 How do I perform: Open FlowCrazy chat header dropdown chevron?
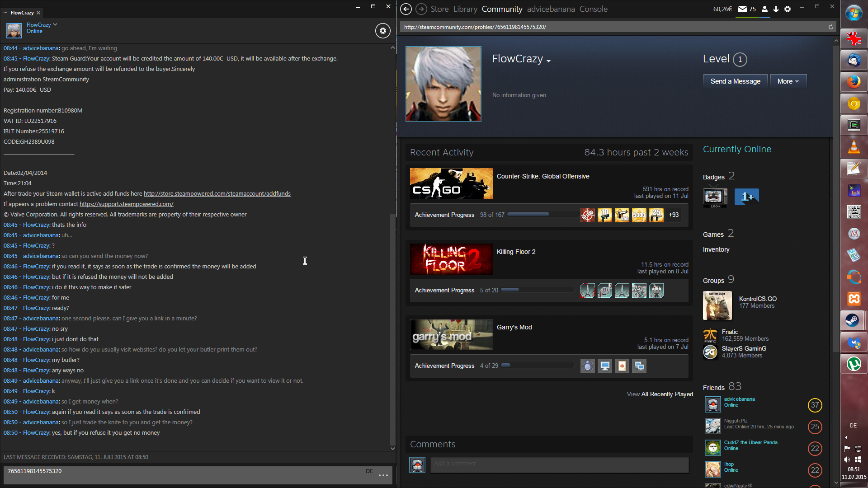point(55,24)
